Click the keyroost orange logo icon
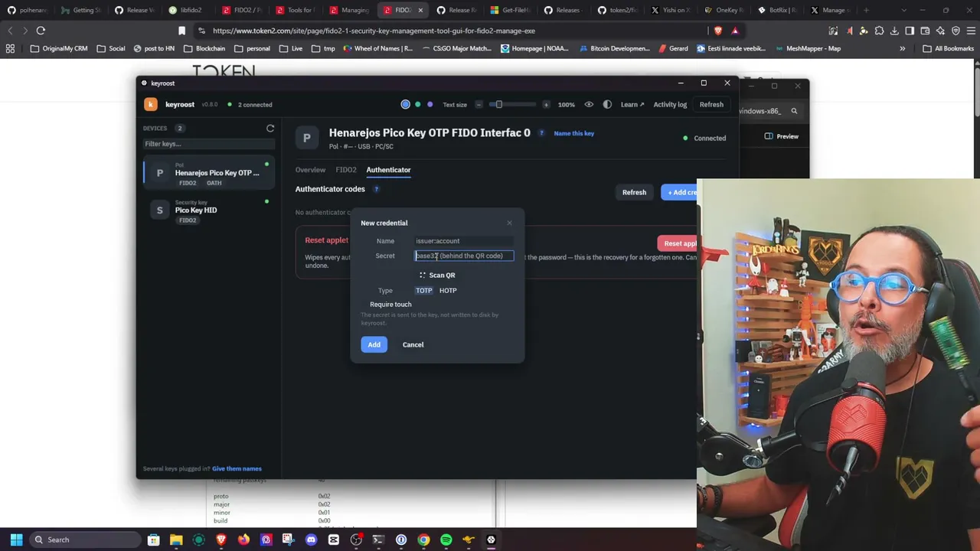Viewport: 980px width, 551px height. (151, 104)
